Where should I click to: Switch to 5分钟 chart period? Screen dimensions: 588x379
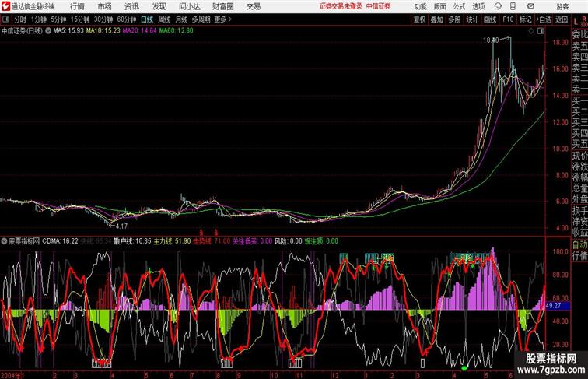point(58,19)
